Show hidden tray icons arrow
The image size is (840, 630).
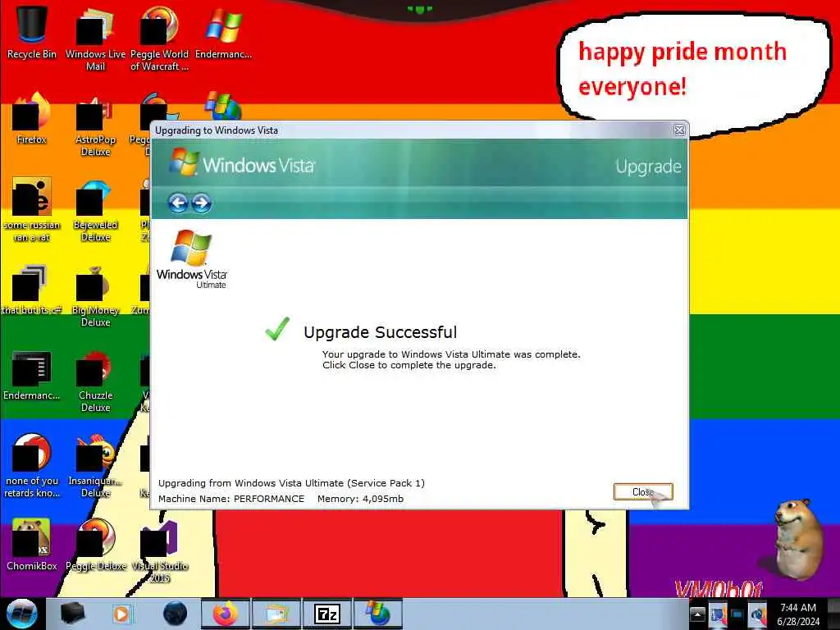(x=697, y=614)
